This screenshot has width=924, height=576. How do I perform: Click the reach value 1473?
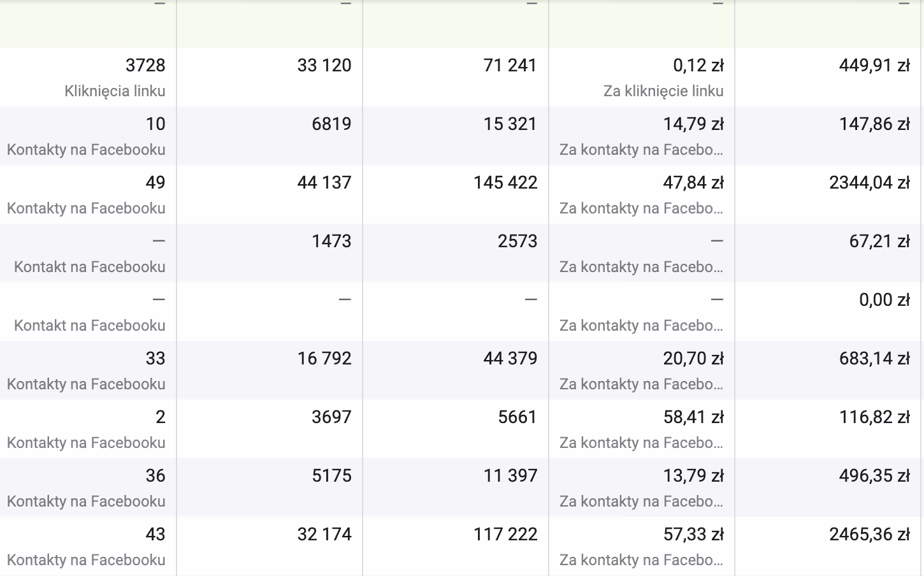(331, 241)
